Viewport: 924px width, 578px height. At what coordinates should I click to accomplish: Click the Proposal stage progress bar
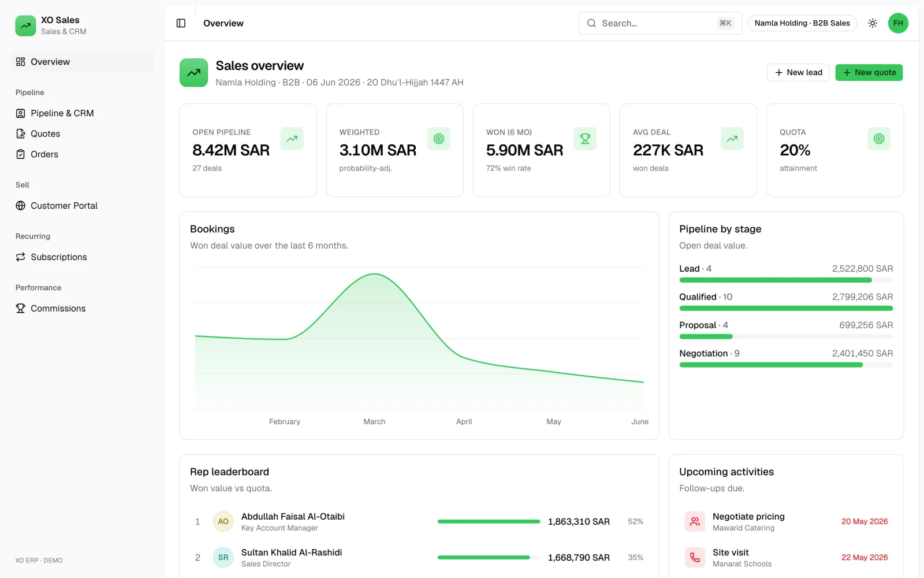786,336
